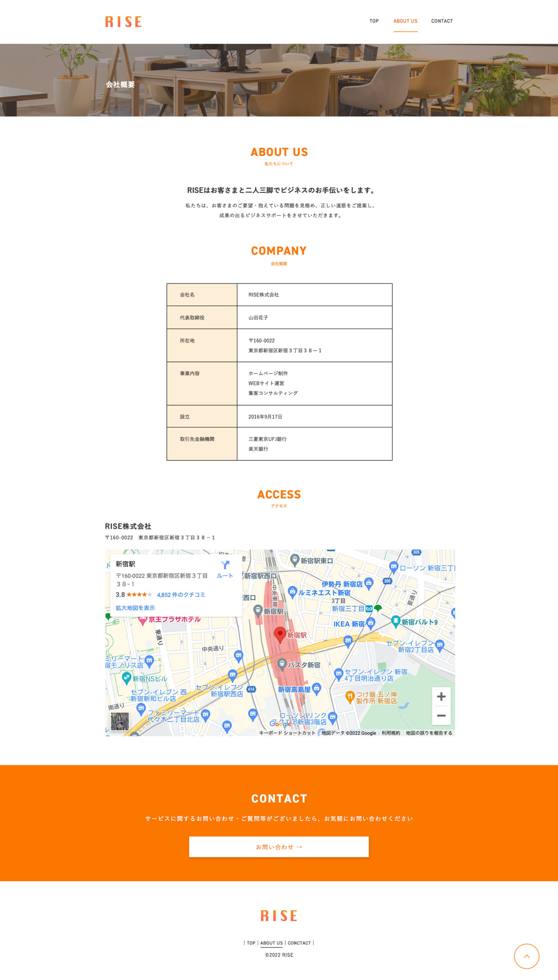
Task: Click the つけ麺 五ノ神製作所 restaurant marker
Action: coord(350,697)
